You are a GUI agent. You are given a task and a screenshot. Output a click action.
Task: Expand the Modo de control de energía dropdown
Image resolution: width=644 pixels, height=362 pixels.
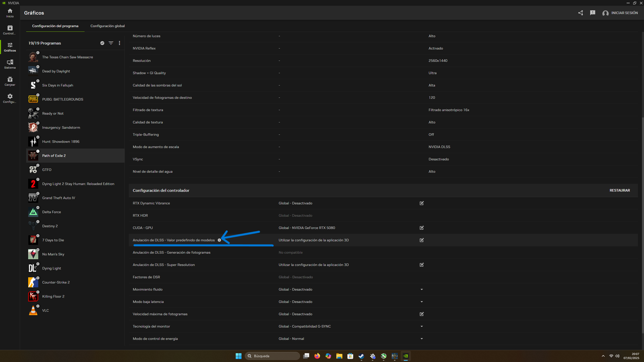[422, 339]
